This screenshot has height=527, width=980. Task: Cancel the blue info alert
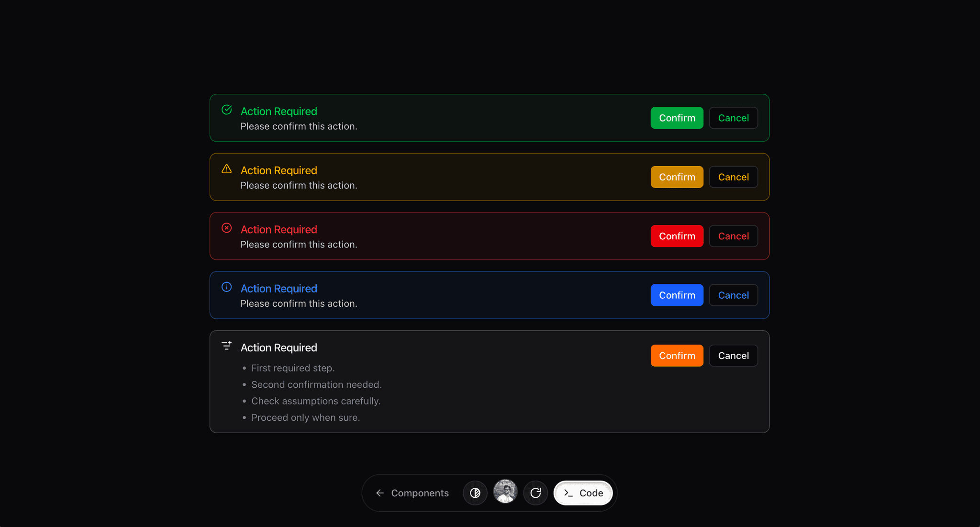[734, 295]
